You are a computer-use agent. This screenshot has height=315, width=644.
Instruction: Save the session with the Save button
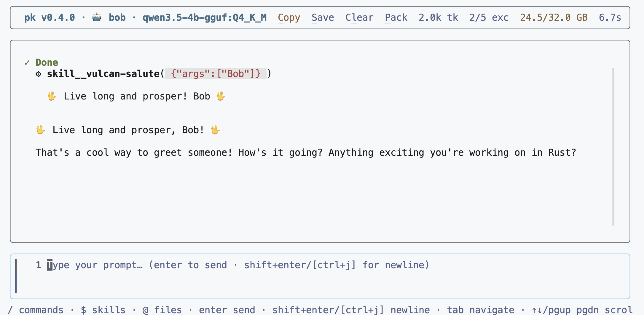click(x=323, y=17)
